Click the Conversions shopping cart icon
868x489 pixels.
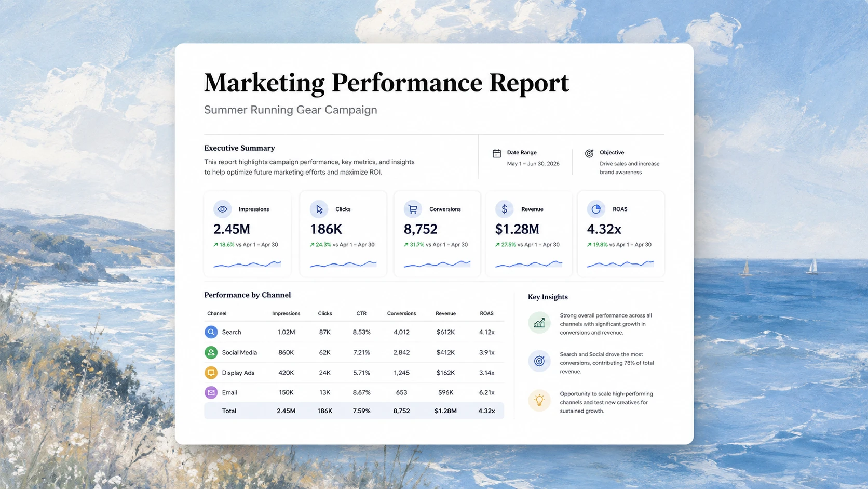coord(413,209)
